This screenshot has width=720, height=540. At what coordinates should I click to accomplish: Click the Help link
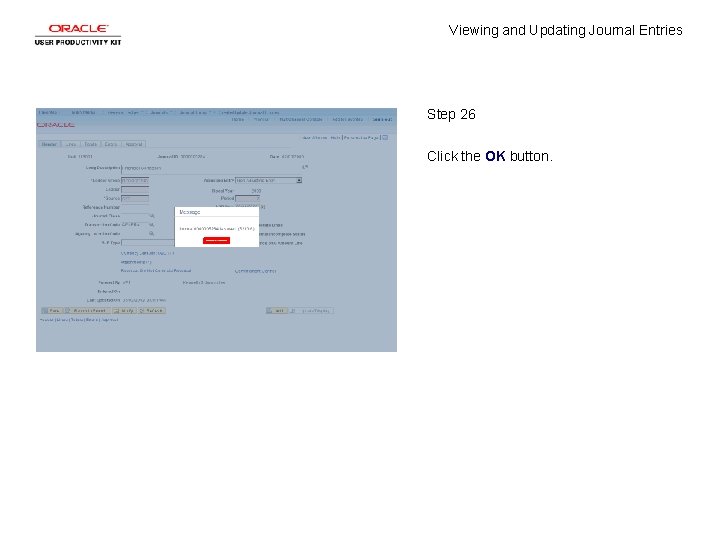point(335,138)
